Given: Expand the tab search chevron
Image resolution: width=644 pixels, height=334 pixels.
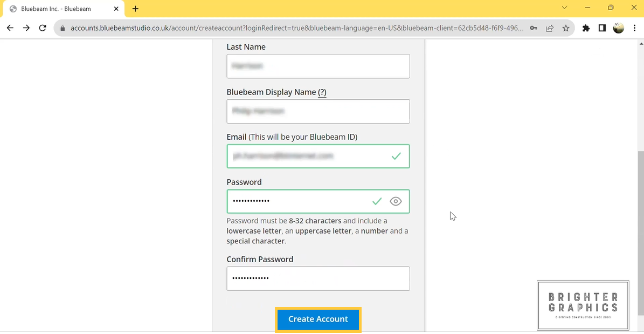Looking at the screenshot, I should pyautogui.click(x=564, y=8).
